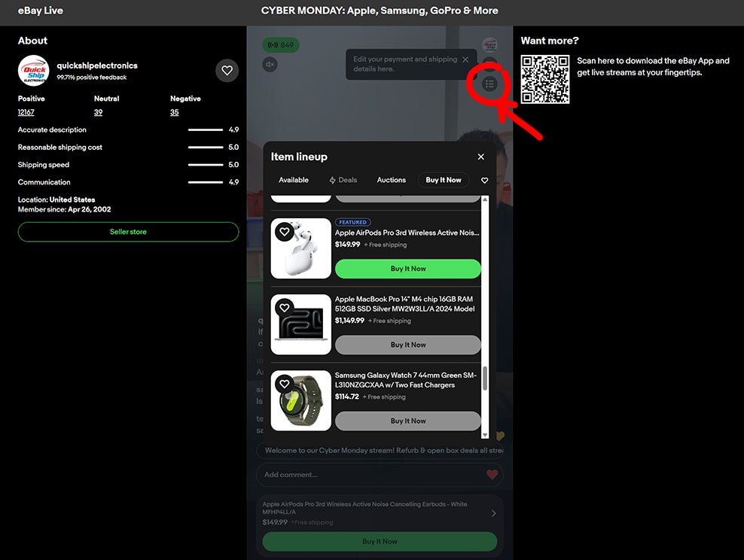Click the seller avatar above the lineup icon
The height and width of the screenshot is (560, 744).
click(489, 44)
